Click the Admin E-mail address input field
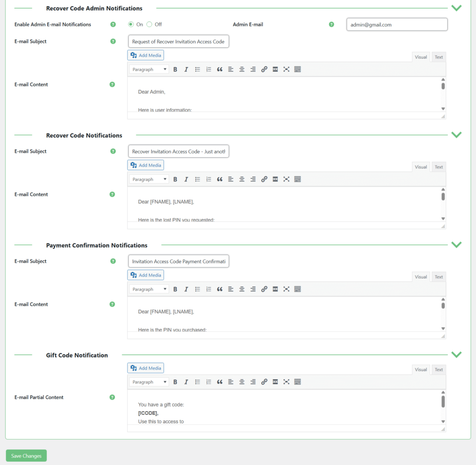The image size is (476, 465). [x=397, y=24]
